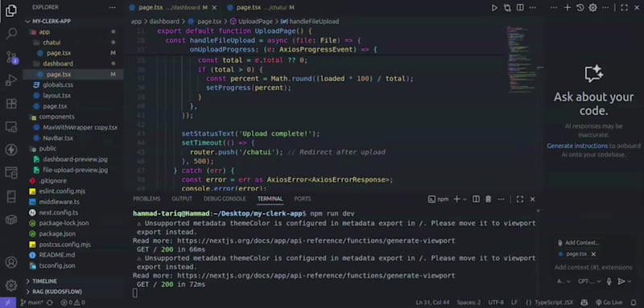Viewport: 644px width, 308px height.
Task: Open the GPT model picker dropdown
Action: 589,281
